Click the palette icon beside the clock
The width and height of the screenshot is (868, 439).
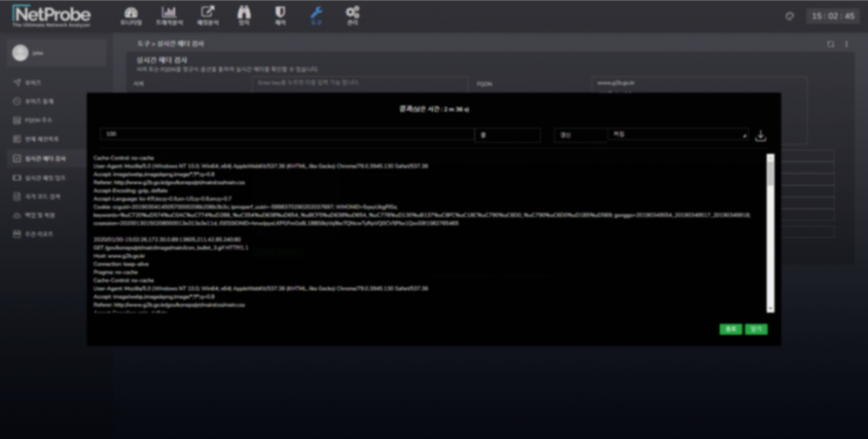(789, 16)
